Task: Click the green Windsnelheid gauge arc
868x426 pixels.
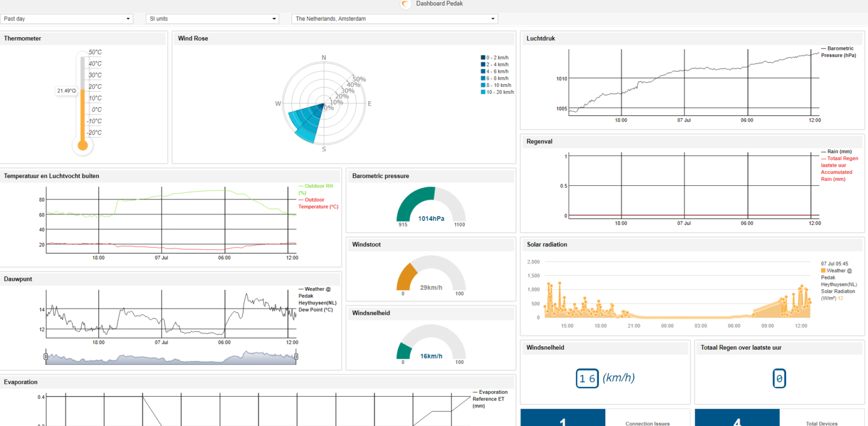Action: pos(403,351)
